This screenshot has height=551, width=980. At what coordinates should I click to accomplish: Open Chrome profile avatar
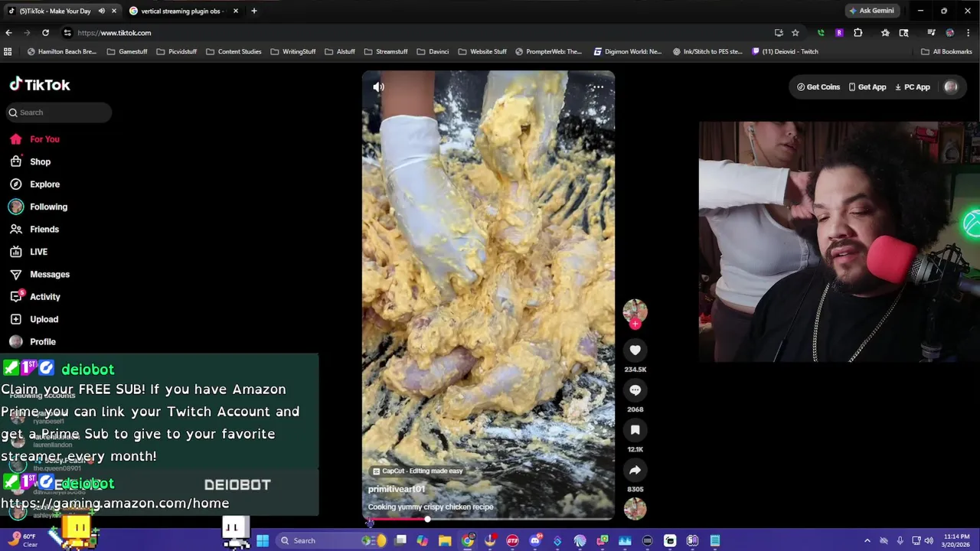tap(950, 33)
